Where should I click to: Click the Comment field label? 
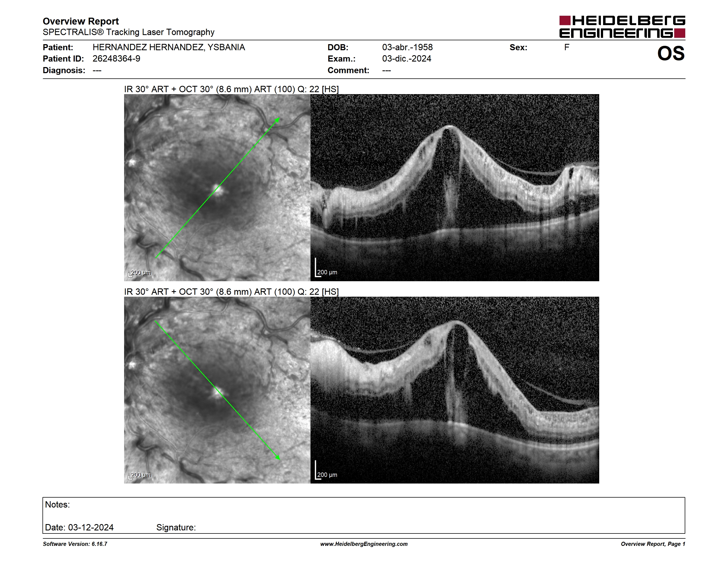point(348,70)
